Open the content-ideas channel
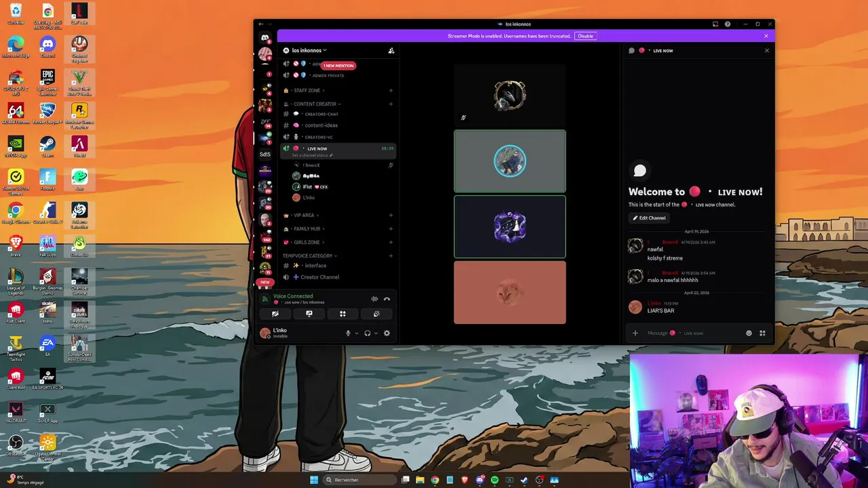 pyautogui.click(x=338, y=125)
